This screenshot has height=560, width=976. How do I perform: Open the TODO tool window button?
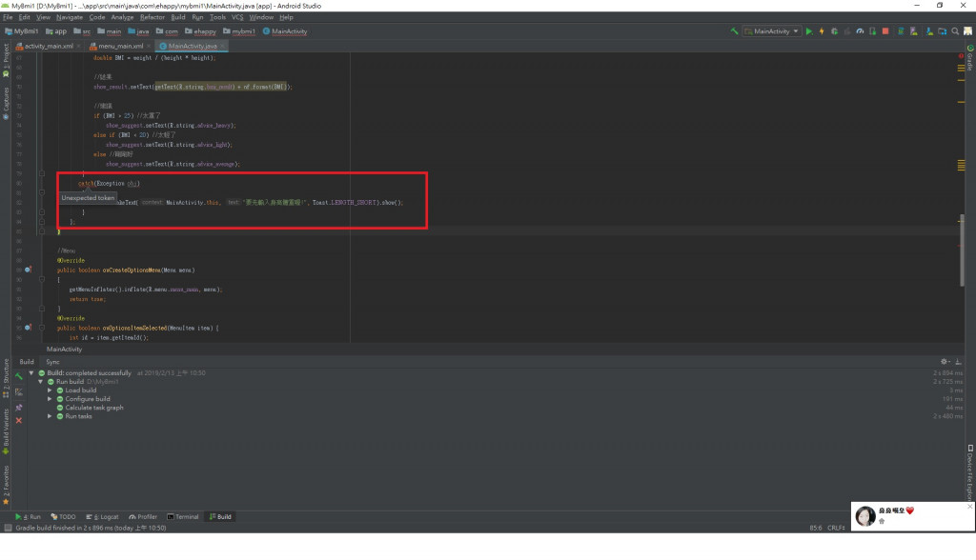point(63,517)
